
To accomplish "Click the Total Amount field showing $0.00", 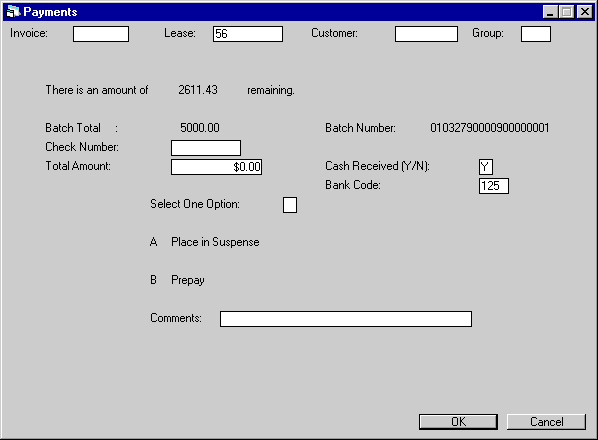I will [x=217, y=167].
